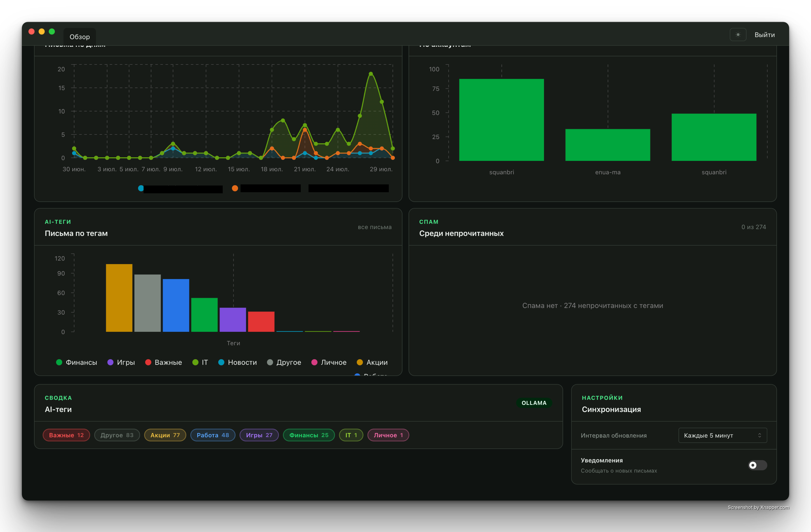Viewport: 811px width, 532px height.
Task: Click the enua-ma account bar
Action: coord(607,145)
